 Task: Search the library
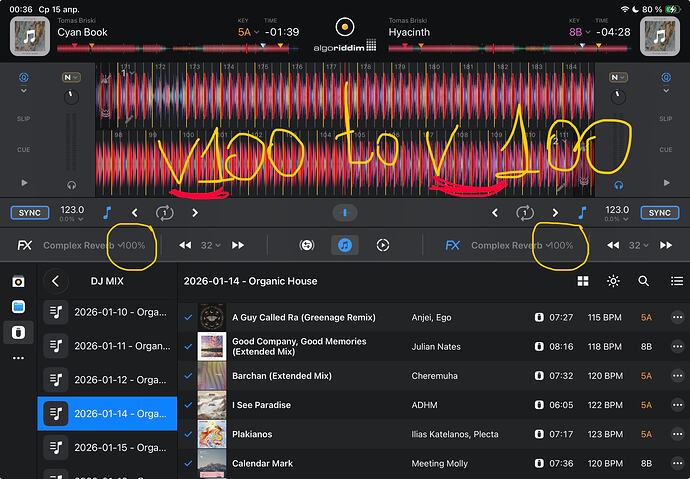643,282
